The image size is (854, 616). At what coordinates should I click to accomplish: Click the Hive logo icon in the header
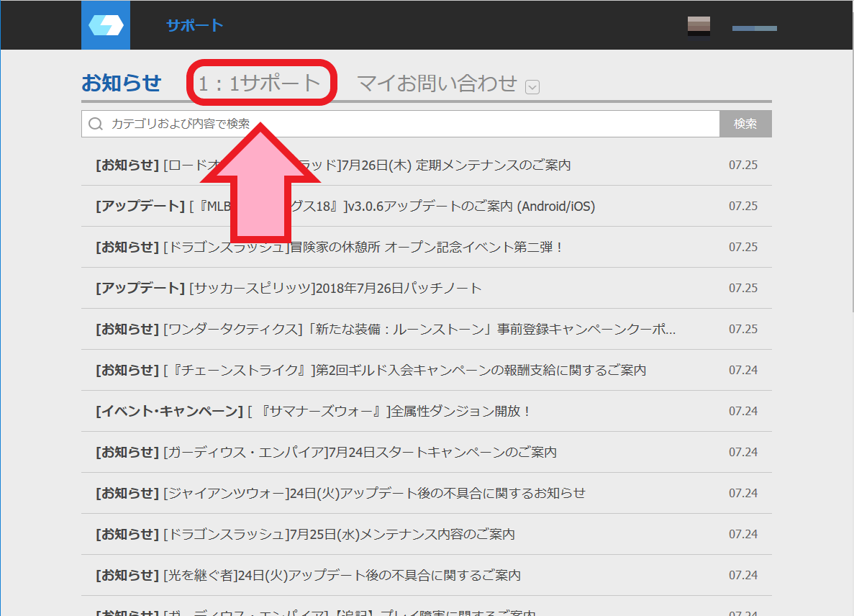coord(105,25)
